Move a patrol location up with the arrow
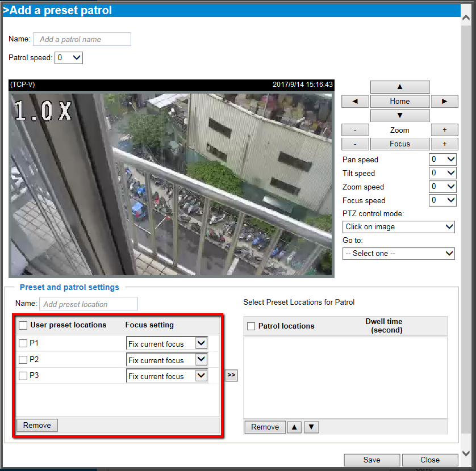The height and width of the screenshot is (471, 476). (294, 427)
